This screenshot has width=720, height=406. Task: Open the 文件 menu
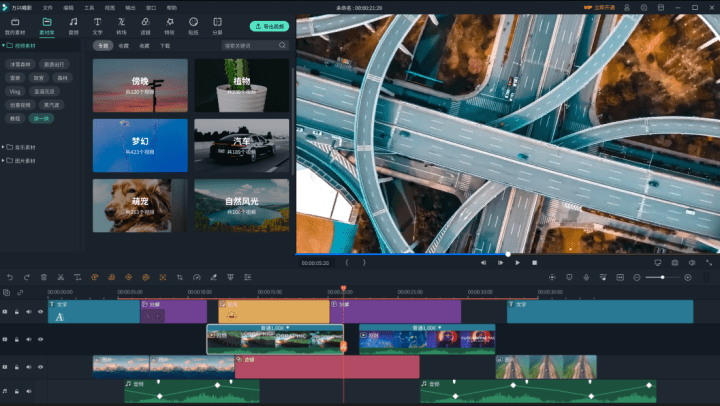click(x=48, y=8)
